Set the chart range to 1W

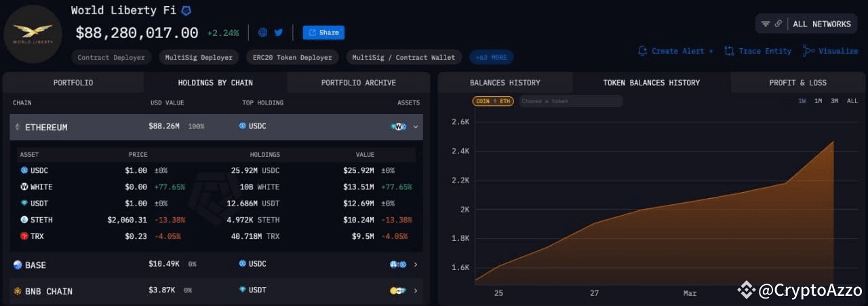pos(802,101)
